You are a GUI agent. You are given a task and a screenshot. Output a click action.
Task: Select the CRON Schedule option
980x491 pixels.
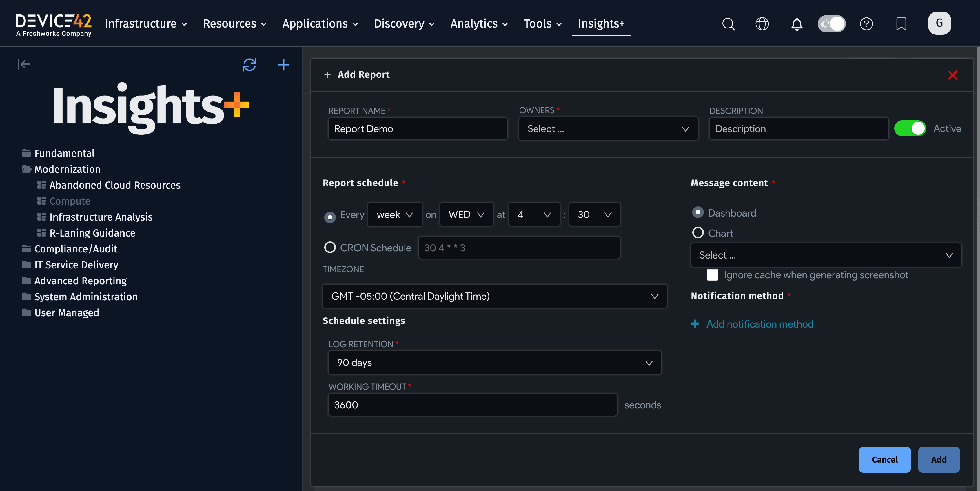[x=330, y=248]
